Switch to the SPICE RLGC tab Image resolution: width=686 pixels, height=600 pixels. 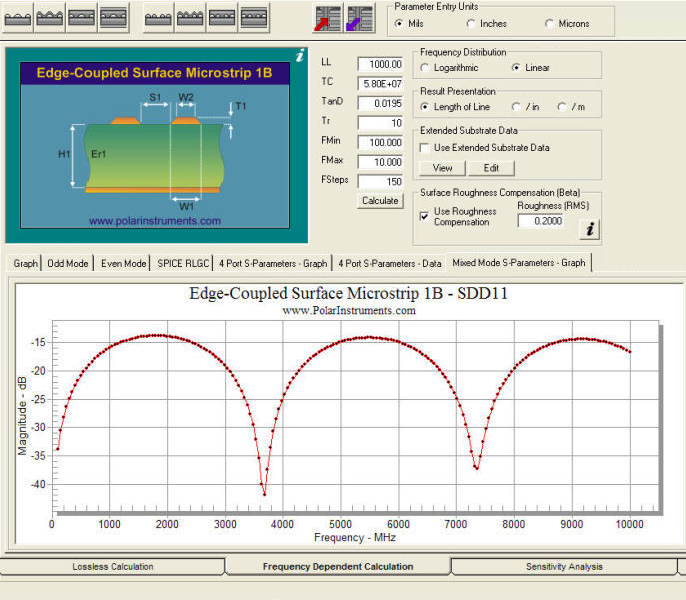coord(183,263)
